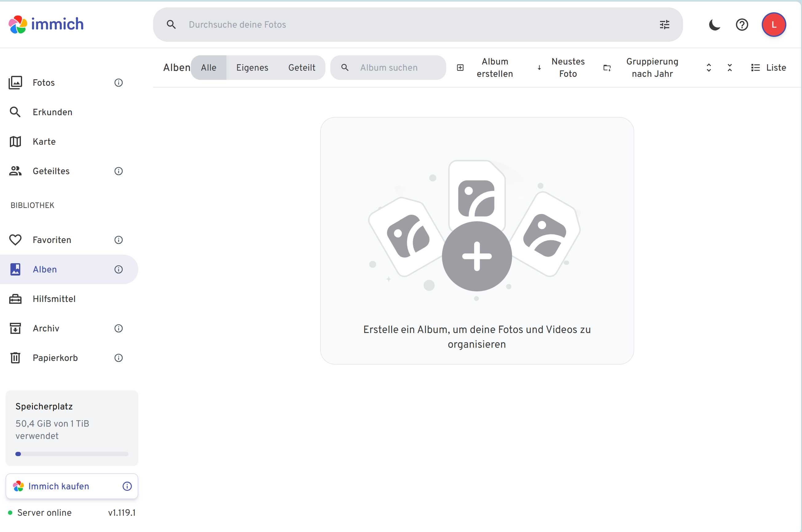Focus Durchsuche deine Fotos search field
802x532 pixels.
(418, 25)
